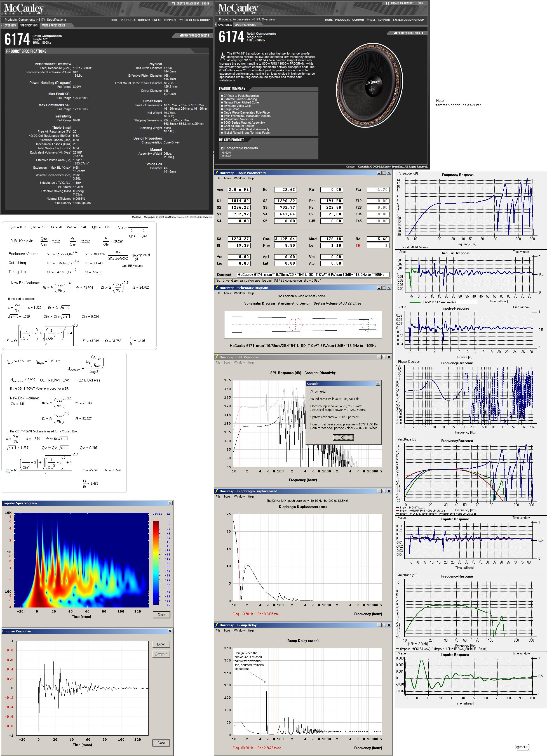Click 'Gd: 2,7677 msec' readout in Group Delay

click(269, 748)
